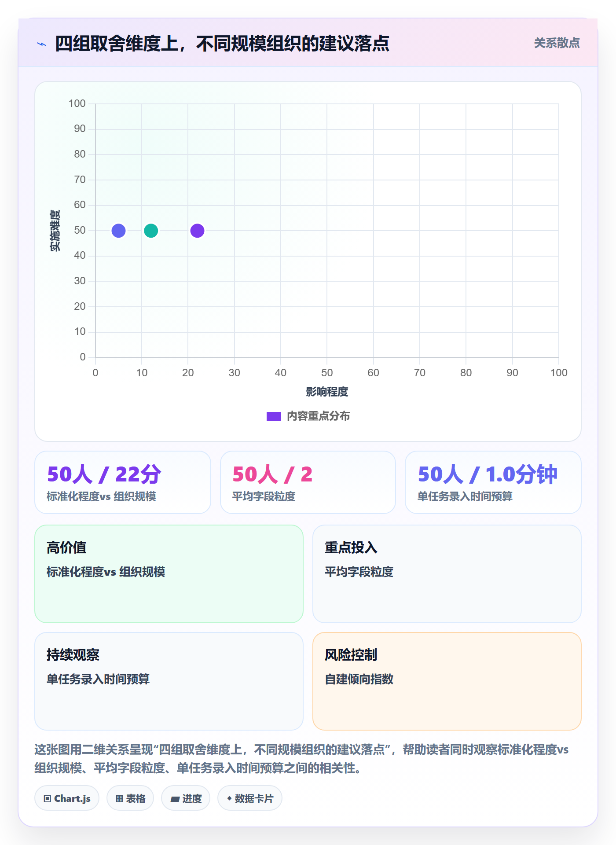Click 单任务录入时间预算 text in 持续观察 card
This screenshot has height=845, width=616.
[98, 679]
